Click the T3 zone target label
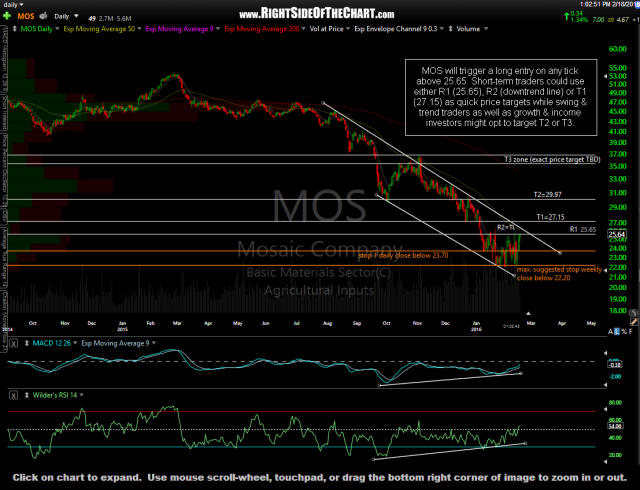This screenshot has width=640, height=490. coord(552,160)
